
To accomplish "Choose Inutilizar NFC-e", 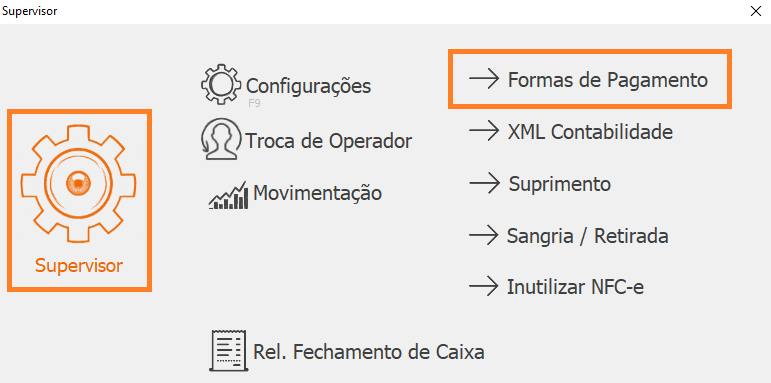I will coord(575,287).
